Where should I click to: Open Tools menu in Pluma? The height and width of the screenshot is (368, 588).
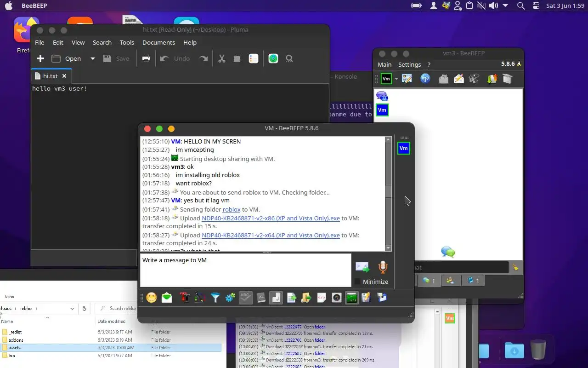[x=127, y=42]
